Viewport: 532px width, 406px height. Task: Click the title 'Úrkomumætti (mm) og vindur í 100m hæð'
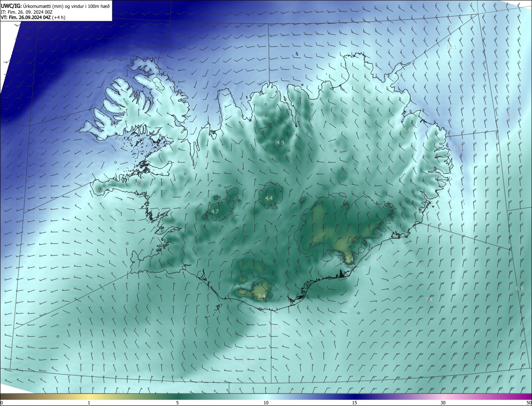66,6
